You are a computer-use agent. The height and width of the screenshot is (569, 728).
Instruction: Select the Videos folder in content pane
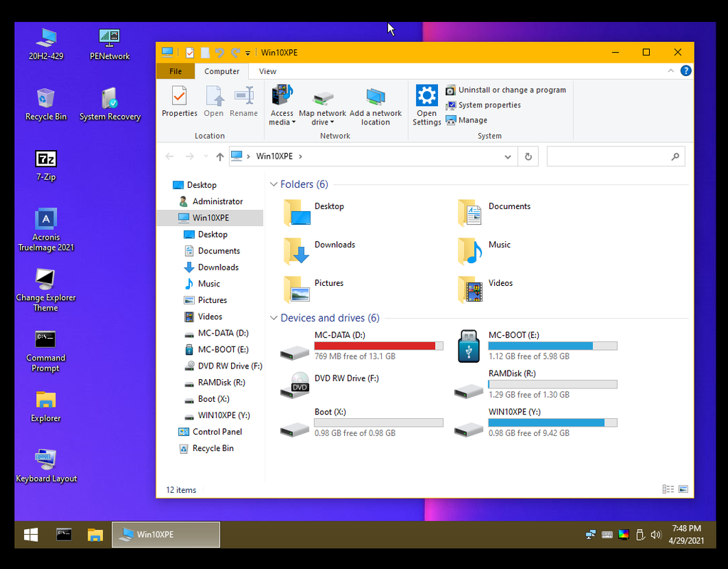coord(485,289)
